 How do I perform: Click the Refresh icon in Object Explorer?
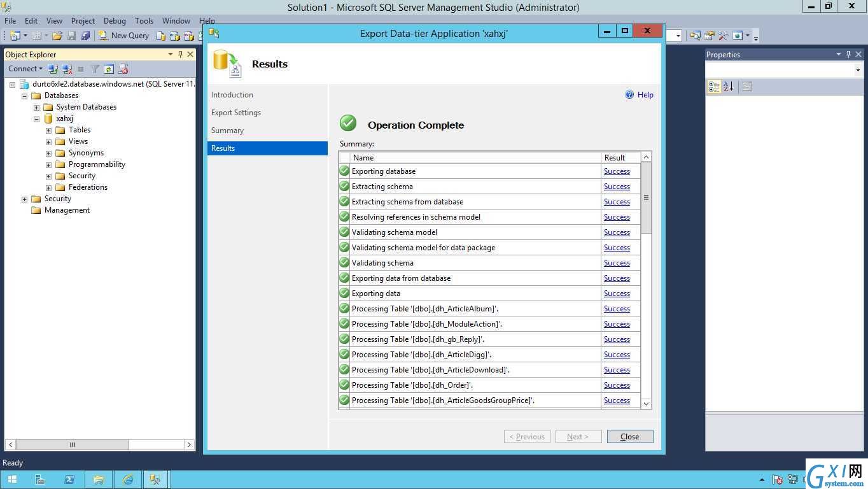[x=109, y=69]
